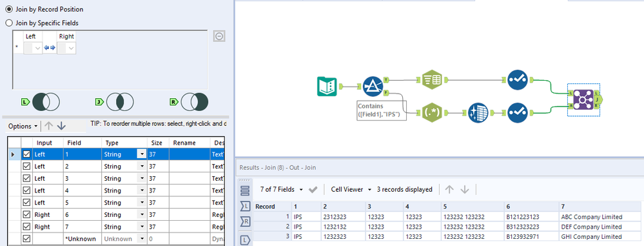
Task: Select the lower Select tool with checkmark
Action: click(x=517, y=112)
